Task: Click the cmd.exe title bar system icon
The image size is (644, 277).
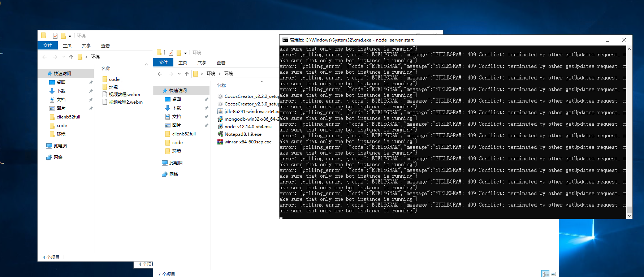Action: click(285, 40)
